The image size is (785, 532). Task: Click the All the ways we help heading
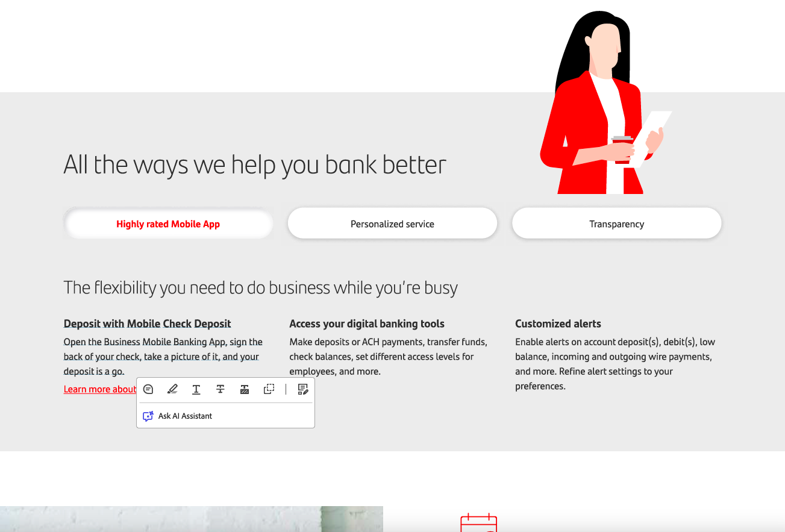coord(255,164)
